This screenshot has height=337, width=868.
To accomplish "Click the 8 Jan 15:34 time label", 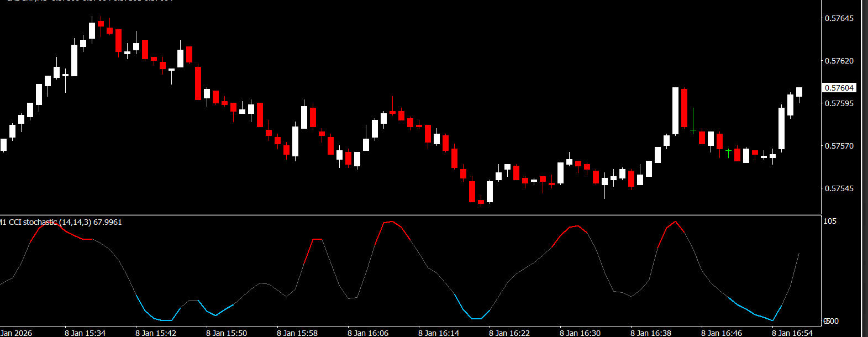I will (85, 333).
